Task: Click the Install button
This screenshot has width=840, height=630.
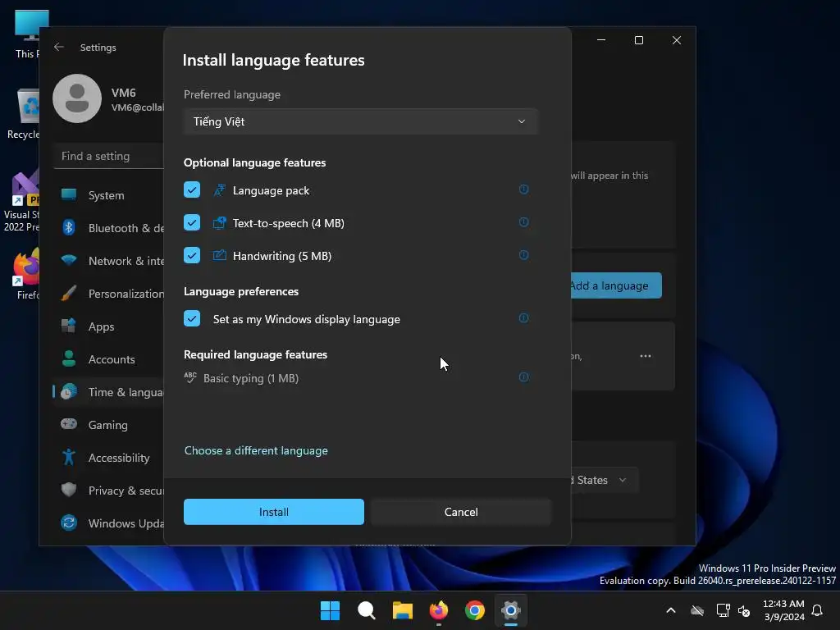Action: pyautogui.click(x=274, y=512)
